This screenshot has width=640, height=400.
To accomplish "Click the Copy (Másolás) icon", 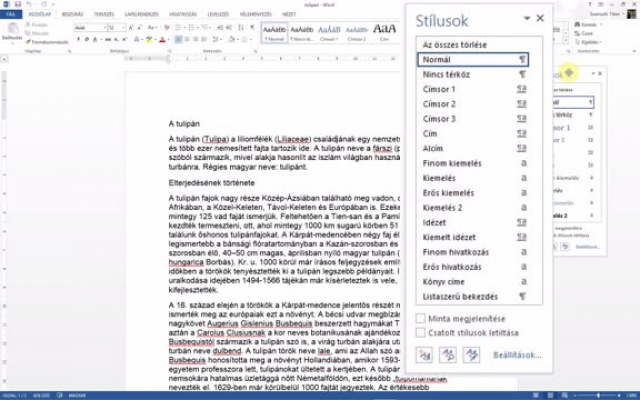I will (x=28, y=33).
